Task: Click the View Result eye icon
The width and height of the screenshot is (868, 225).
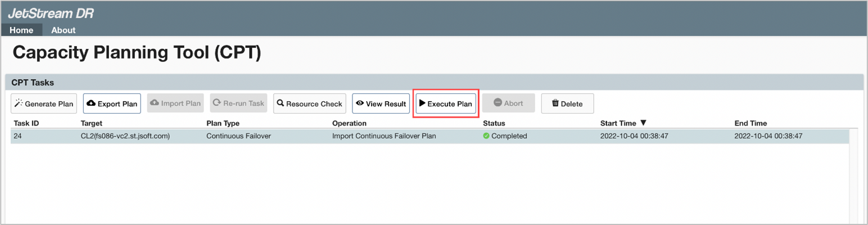Action: point(360,103)
